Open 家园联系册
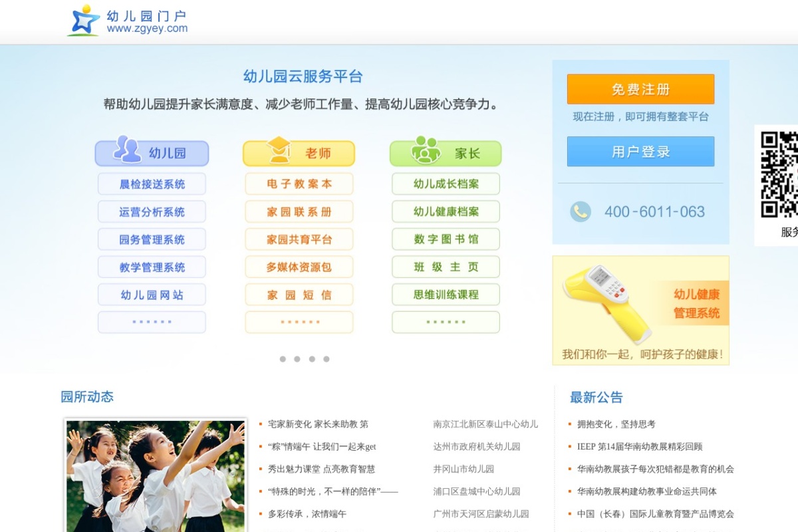This screenshot has width=798, height=532. 299,212
